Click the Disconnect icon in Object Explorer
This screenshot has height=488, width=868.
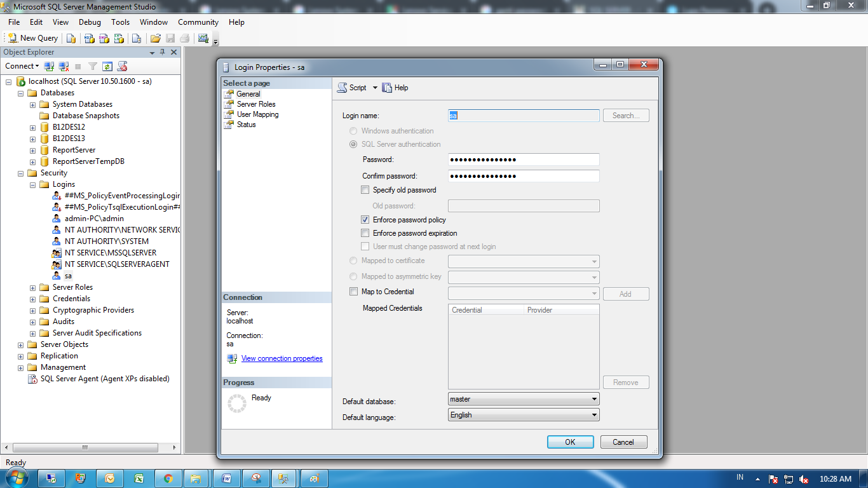64,66
